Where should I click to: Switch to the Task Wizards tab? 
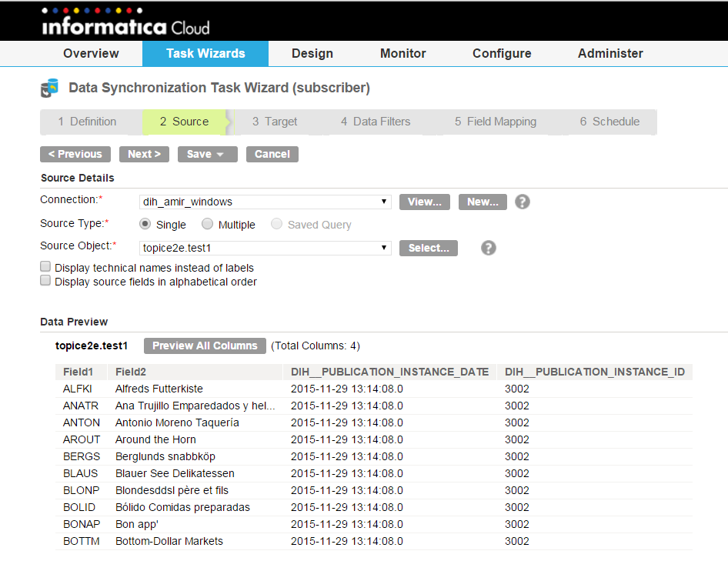click(x=205, y=53)
